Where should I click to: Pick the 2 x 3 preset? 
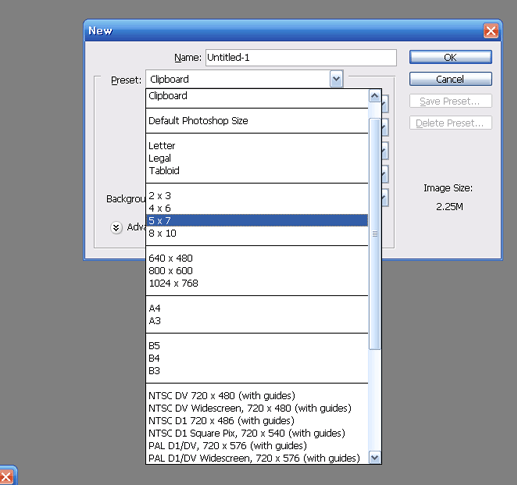tap(257, 196)
